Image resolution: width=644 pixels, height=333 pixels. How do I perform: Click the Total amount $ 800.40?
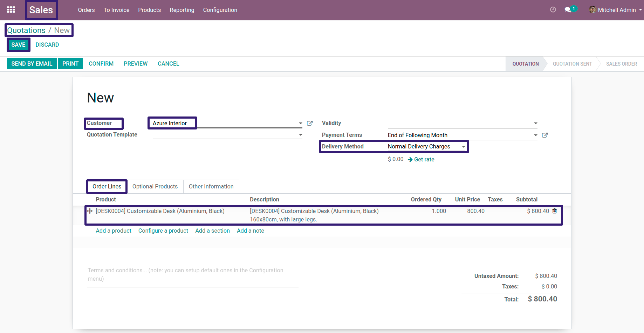(x=542, y=299)
